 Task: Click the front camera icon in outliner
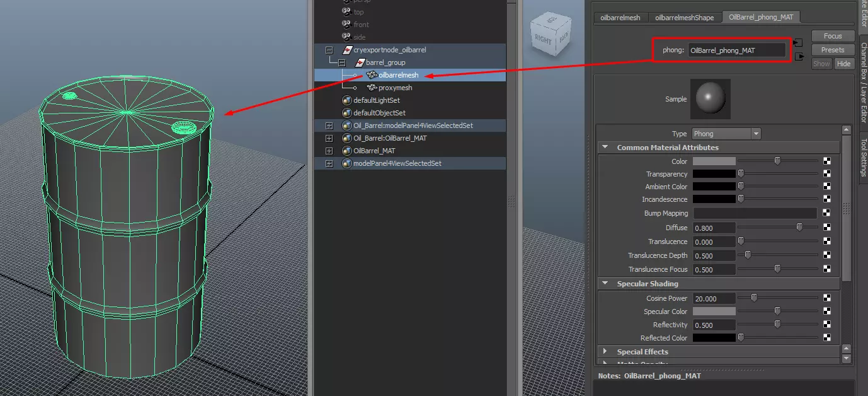point(346,25)
